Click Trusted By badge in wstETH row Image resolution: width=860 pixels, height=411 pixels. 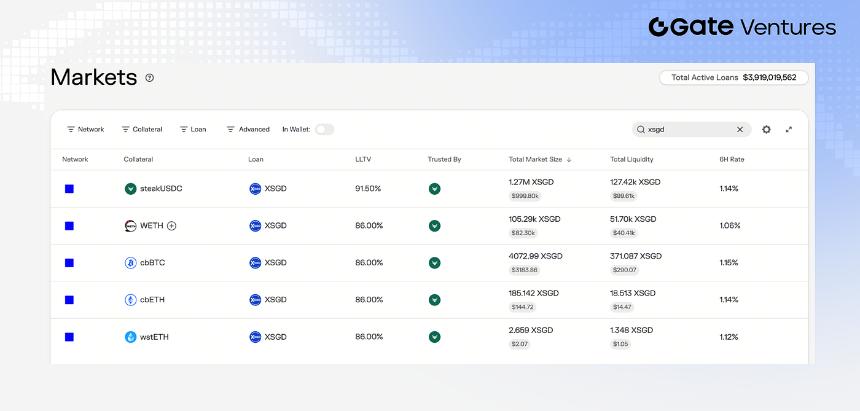434,337
